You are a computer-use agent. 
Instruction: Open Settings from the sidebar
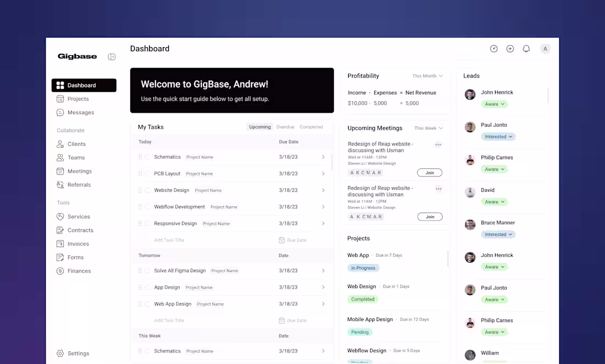point(78,353)
